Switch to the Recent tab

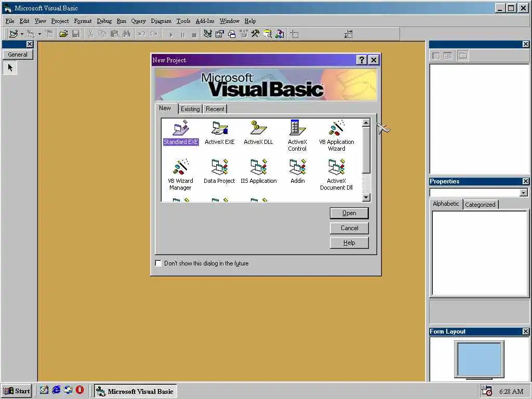(x=215, y=109)
